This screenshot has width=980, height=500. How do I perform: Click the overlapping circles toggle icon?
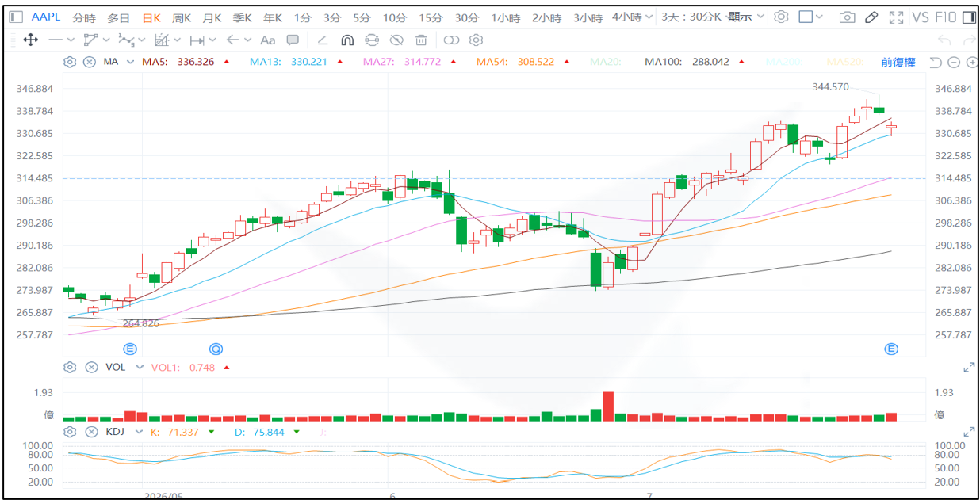(x=451, y=40)
